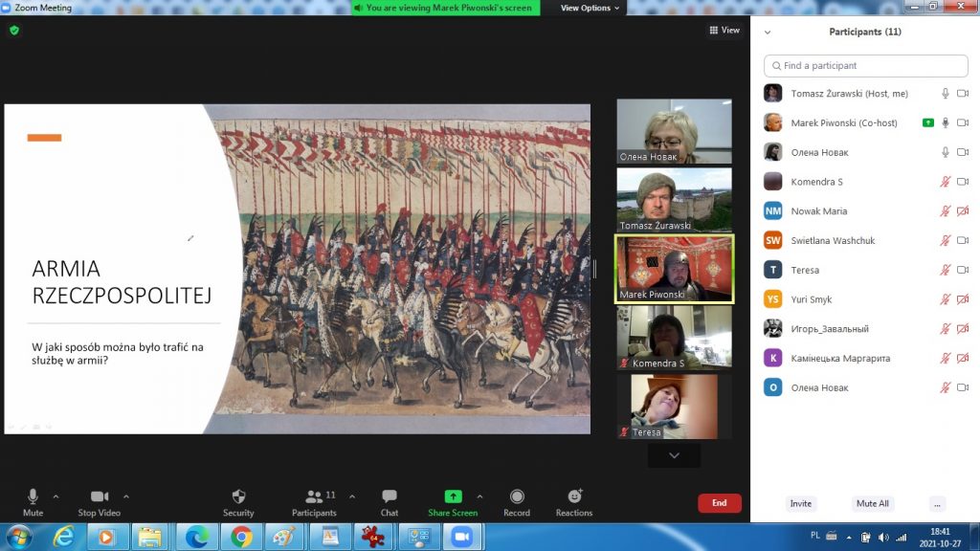Click the Find a participant search field
Image resolution: width=980 pixels, height=551 pixels.
866,66
